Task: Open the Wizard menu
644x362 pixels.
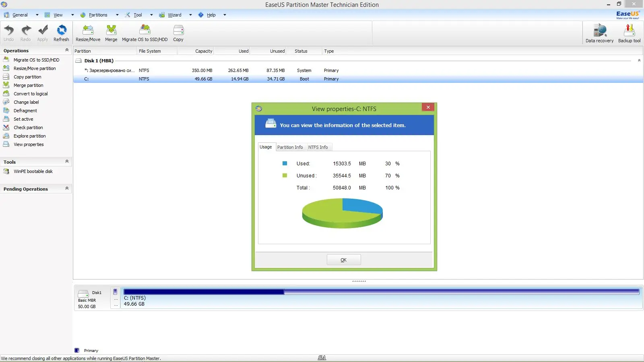Action: pyautogui.click(x=174, y=15)
